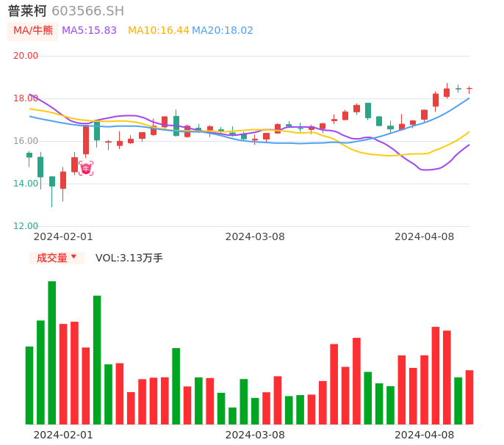Open the 成交量 indicator dropdown
504x445 pixels.
pos(57,258)
